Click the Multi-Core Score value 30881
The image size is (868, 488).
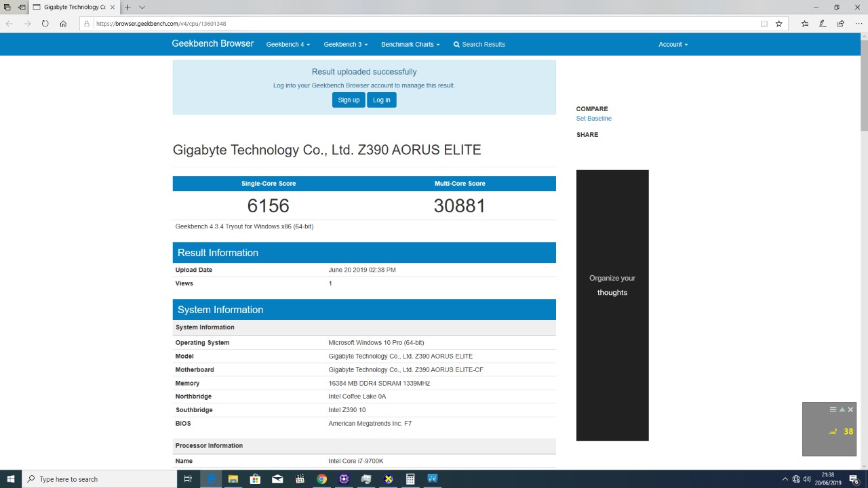460,206
